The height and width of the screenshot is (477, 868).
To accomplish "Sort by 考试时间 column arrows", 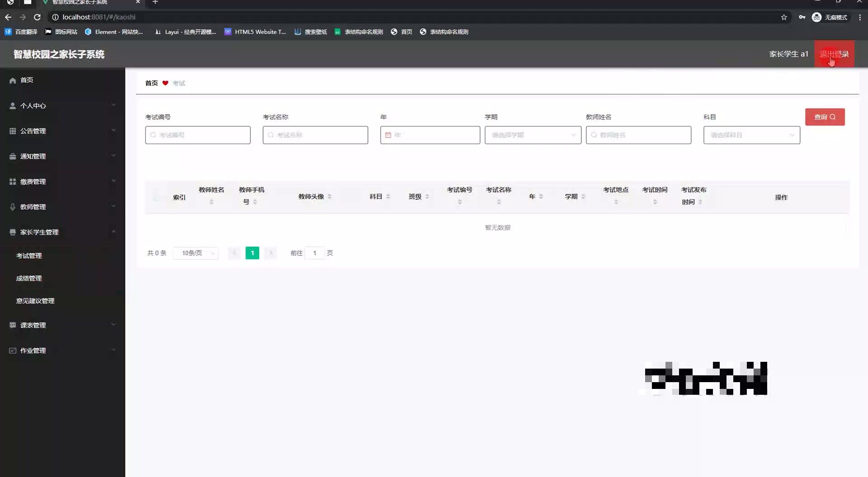I will click(655, 202).
